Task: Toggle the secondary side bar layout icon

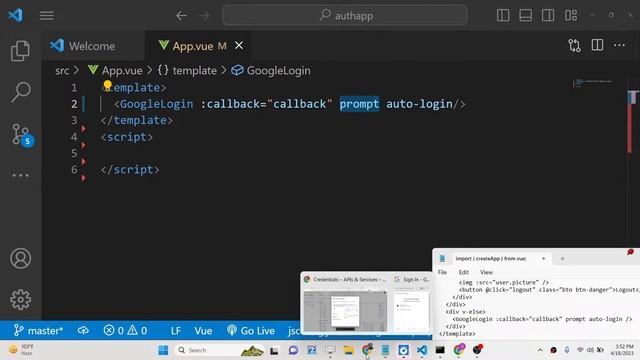Action: point(548,16)
